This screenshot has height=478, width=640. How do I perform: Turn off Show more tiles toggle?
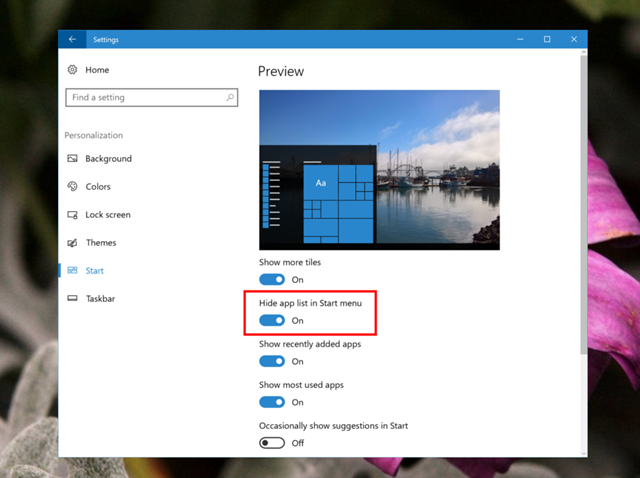[272, 280]
